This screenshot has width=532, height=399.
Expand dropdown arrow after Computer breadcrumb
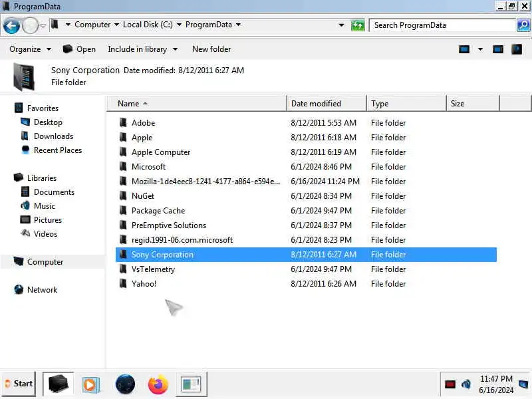click(116, 25)
